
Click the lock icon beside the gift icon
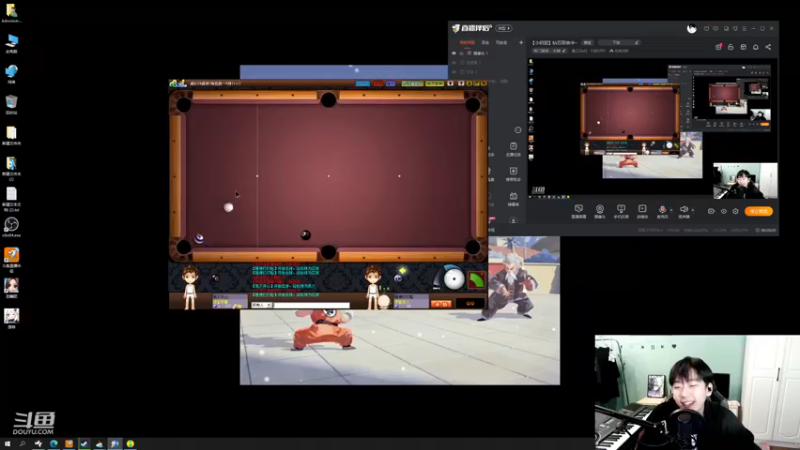coord(731,47)
